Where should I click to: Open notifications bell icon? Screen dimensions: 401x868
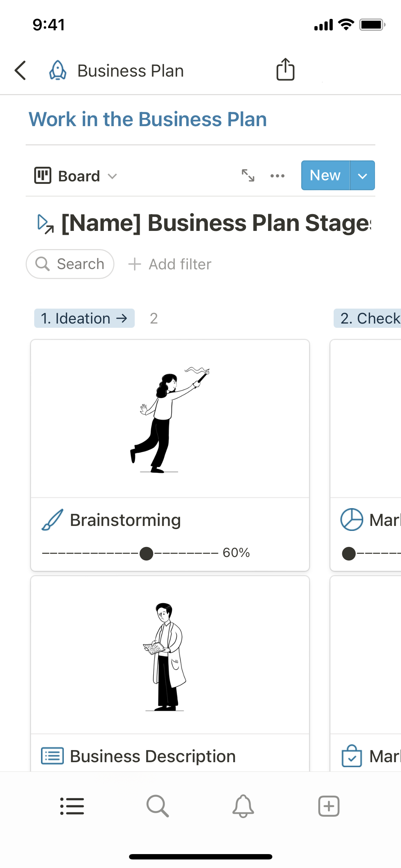(243, 806)
